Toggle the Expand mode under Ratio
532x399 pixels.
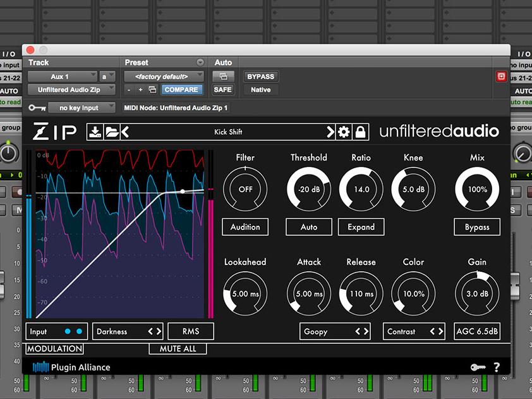pyautogui.click(x=361, y=227)
